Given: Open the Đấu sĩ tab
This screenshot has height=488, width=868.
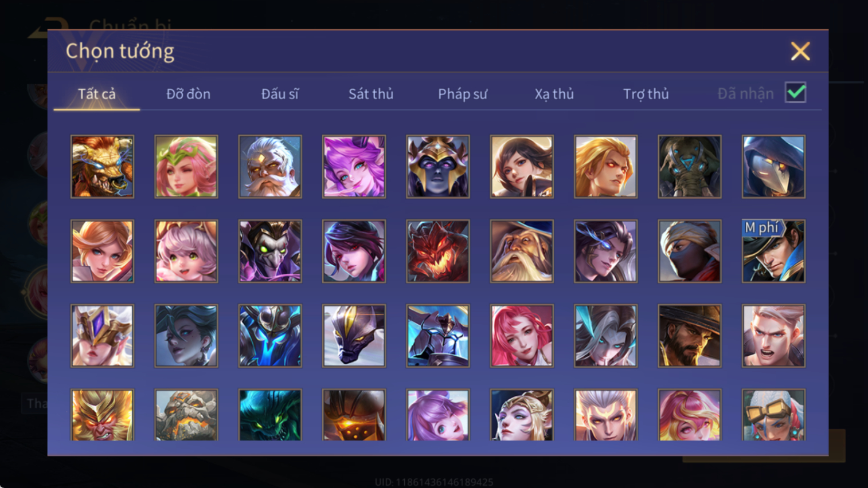Looking at the screenshot, I should pyautogui.click(x=280, y=94).
